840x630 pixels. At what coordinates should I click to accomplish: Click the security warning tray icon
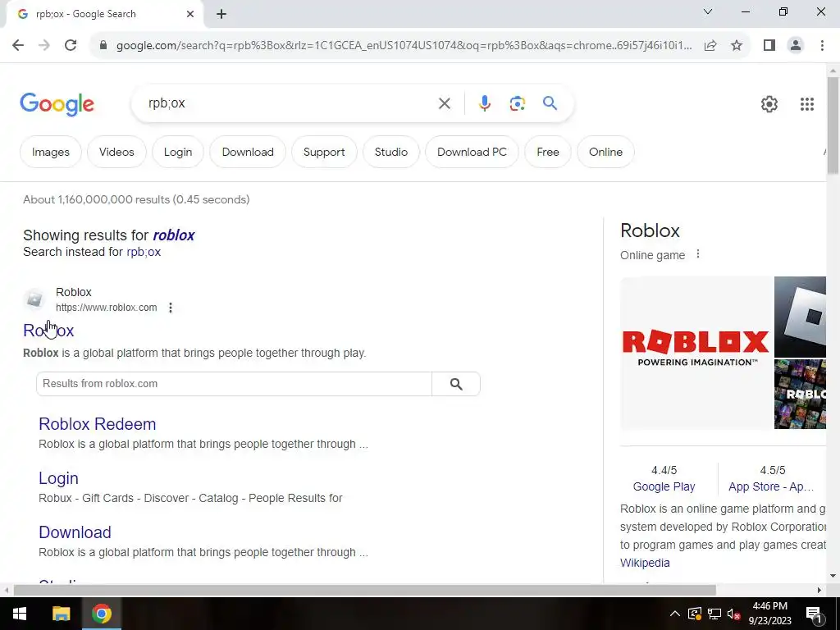pos(694,614)
